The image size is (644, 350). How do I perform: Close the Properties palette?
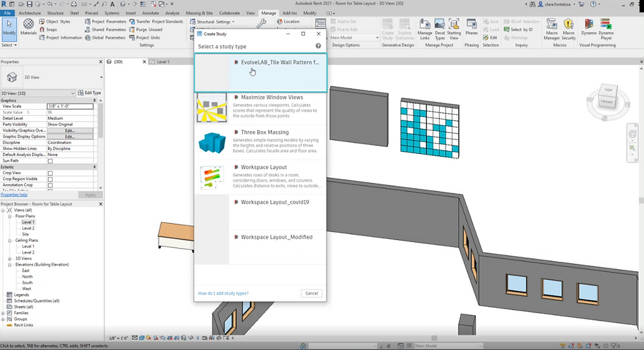[101, 62]
